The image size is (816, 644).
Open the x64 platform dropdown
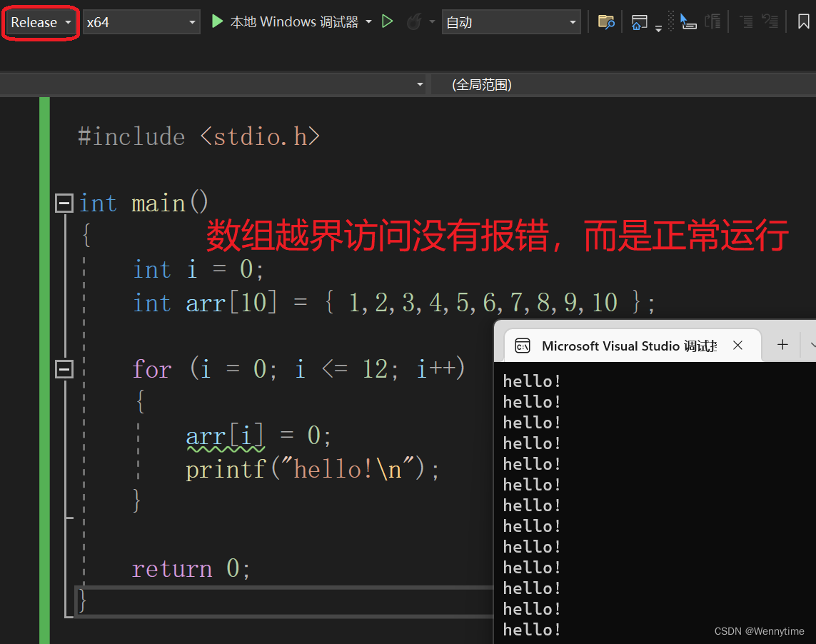[x=141, y=22]
